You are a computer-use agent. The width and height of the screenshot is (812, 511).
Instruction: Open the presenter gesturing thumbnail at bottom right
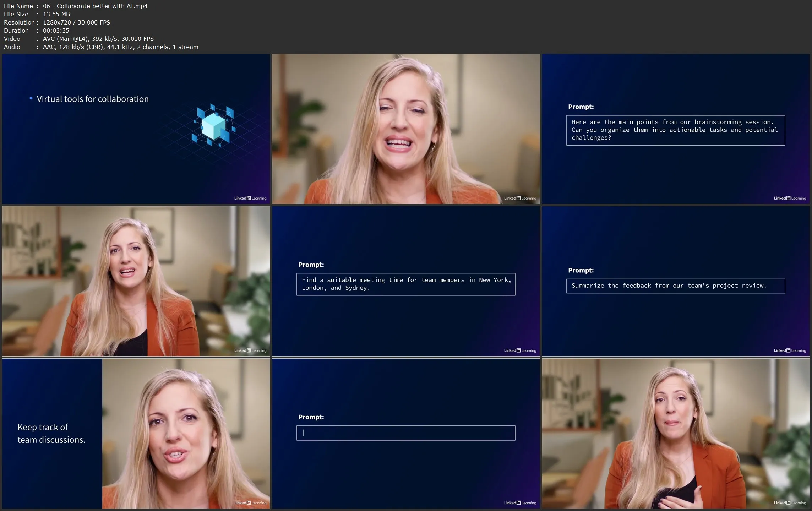[x=675, y=433]
